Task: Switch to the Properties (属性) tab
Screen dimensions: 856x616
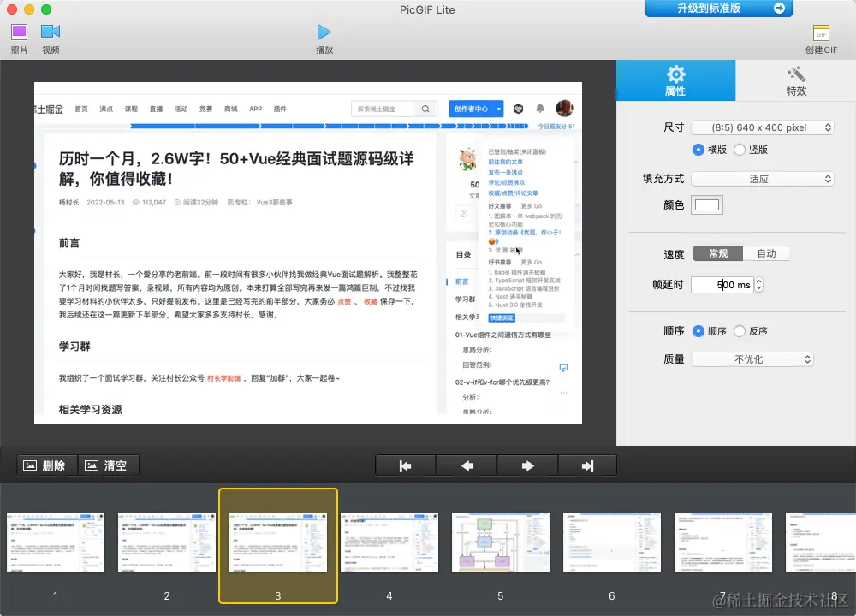Action: click(x=675, y=80)
